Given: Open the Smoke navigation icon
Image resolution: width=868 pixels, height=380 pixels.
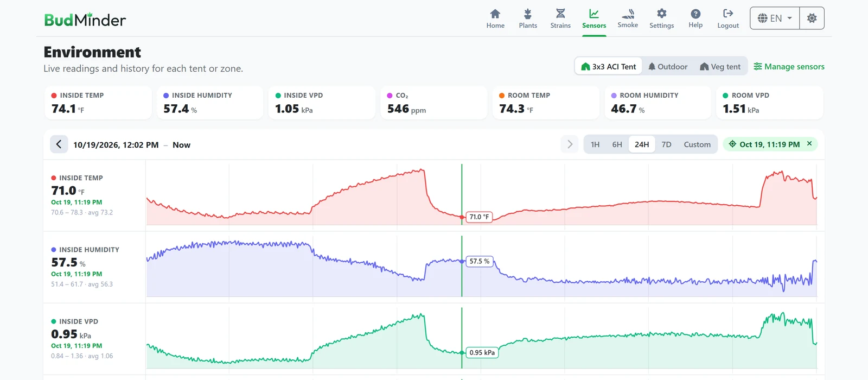Looking at the screenshot, I should 628,14.
